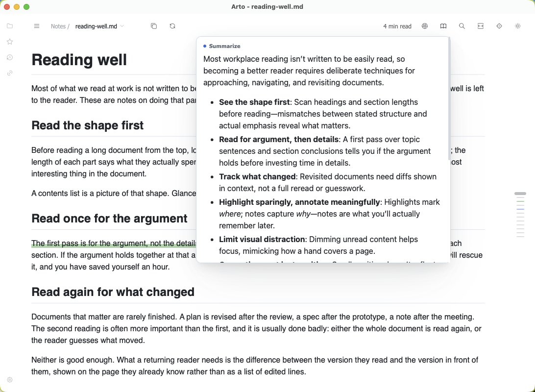Click the 4 min read label
Viewport: 535px width, 392px height.
pos(397,26)
